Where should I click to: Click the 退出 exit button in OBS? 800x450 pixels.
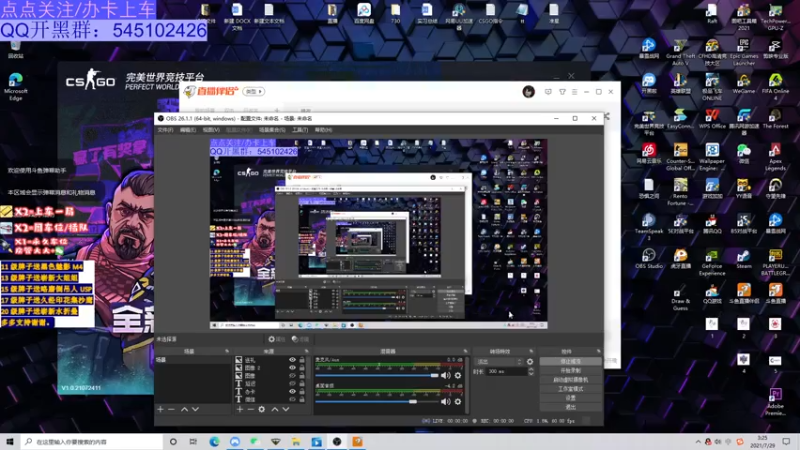point(570,407)
